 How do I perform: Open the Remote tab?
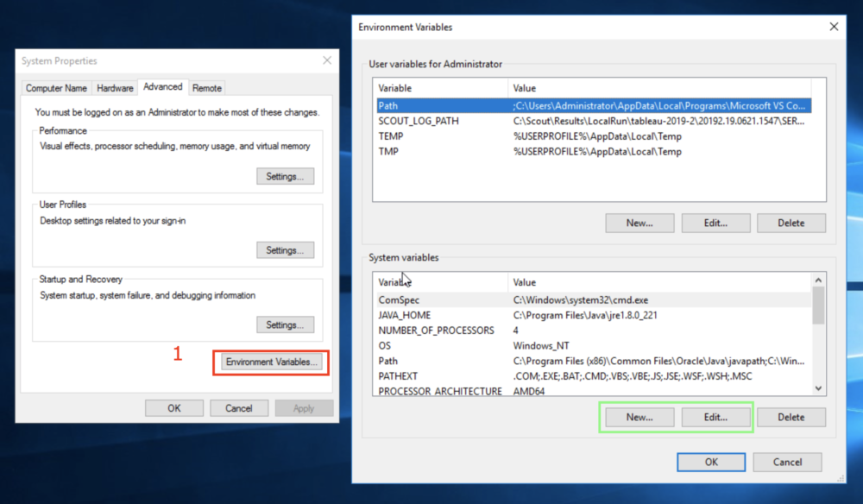tap(207, 88)
